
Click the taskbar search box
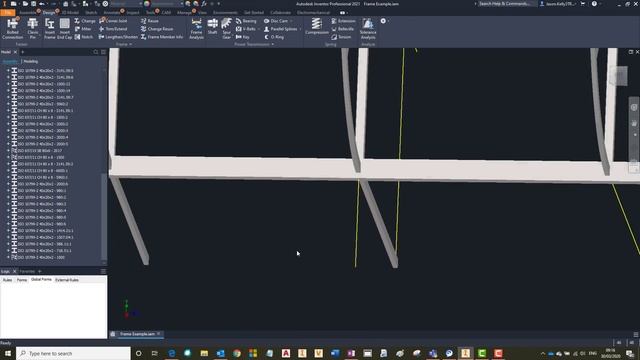(73, 353)
